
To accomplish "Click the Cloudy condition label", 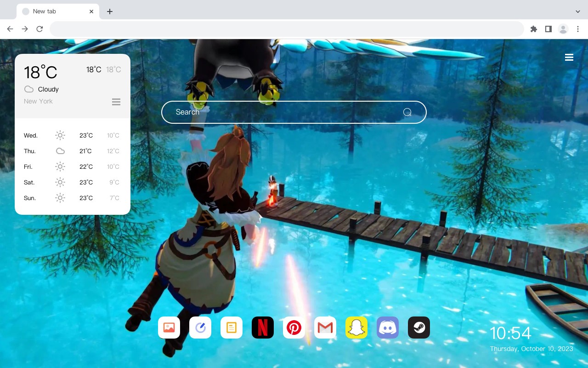I will [48, 89].
